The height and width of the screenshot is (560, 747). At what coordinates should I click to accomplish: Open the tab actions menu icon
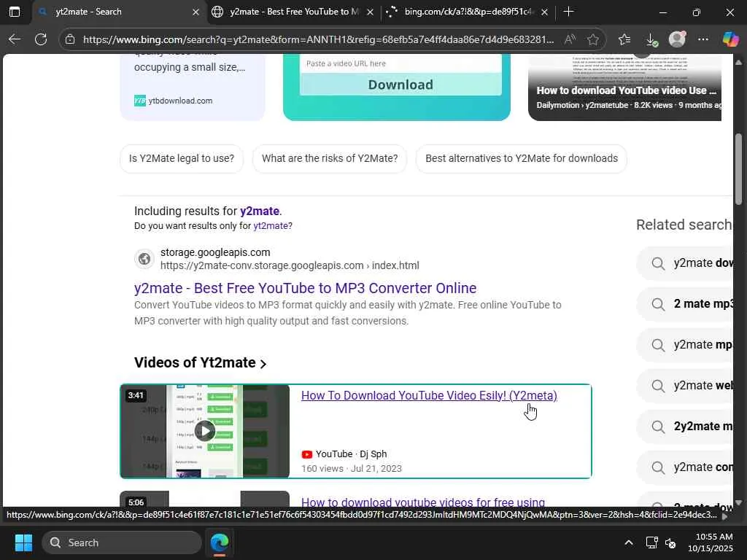click(x=15, y=12)
